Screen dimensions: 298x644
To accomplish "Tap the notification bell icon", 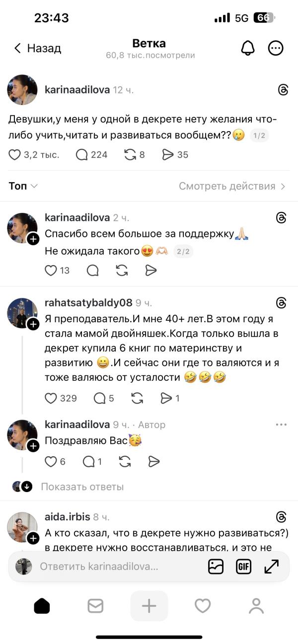I will [247, 48].
